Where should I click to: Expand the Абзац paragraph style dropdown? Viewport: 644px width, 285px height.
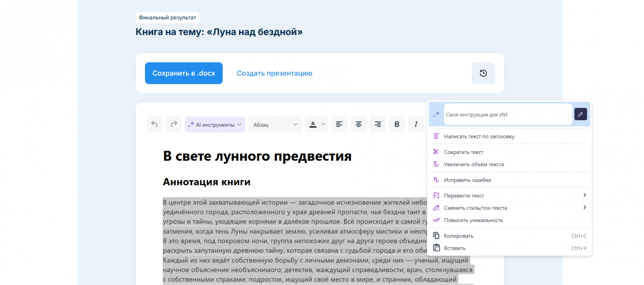[275, 125]
